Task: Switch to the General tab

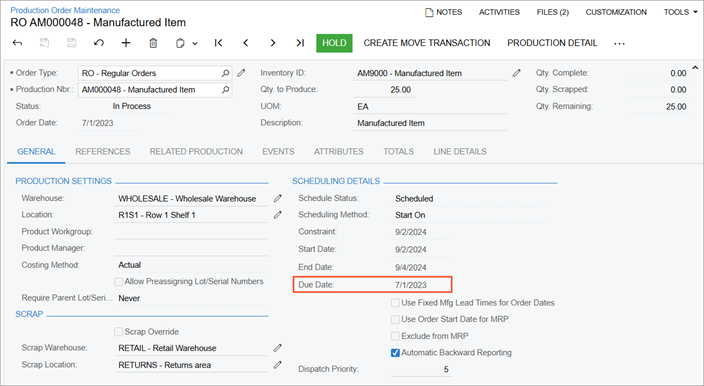Action: point(36,152)
